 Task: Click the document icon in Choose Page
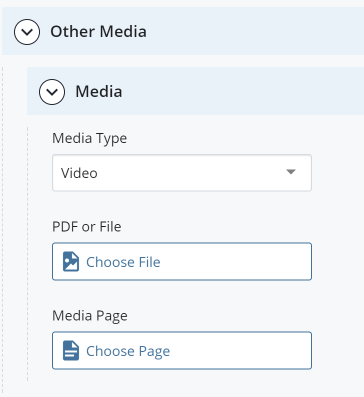point(71,350)
